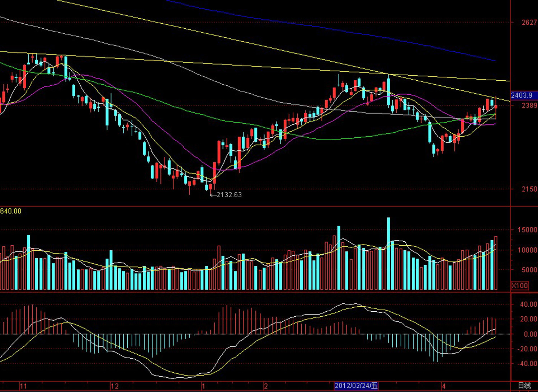This screenshot has width=538, height=392.
Task: Click the 日线 daily period label
Action: pos(524,386)
